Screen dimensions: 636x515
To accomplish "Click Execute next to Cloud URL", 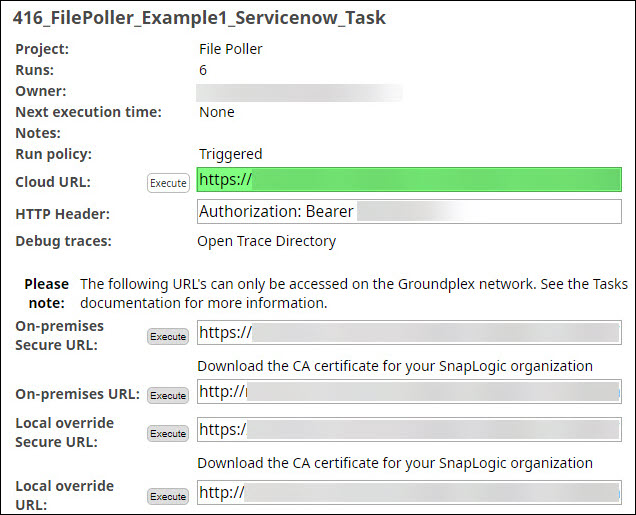I will pos(168,183).
